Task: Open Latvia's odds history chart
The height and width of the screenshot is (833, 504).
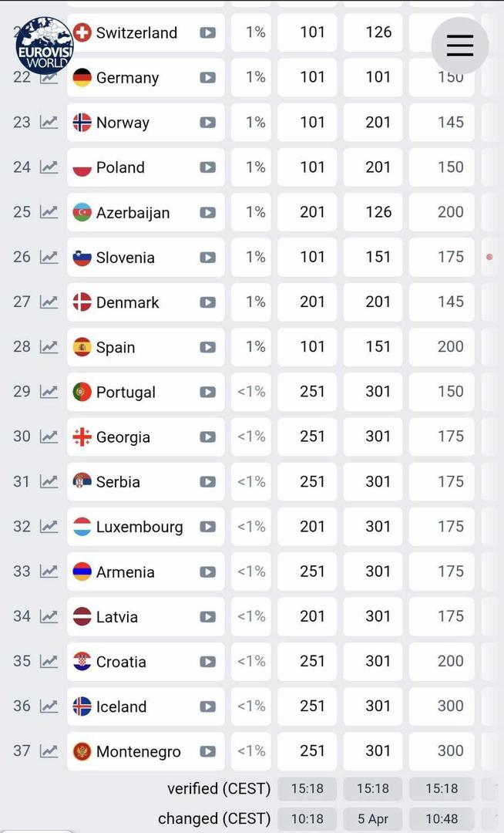Action: coord(49,617)
